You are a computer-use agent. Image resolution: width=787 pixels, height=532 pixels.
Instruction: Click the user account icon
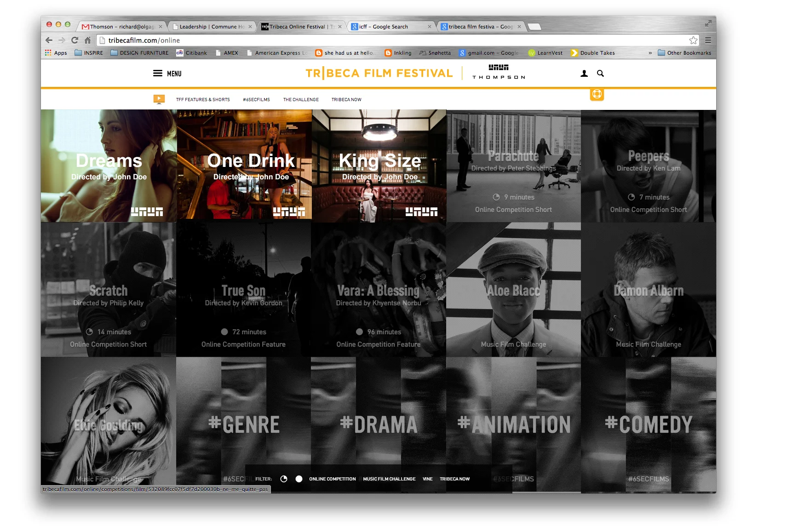point(583,73)
